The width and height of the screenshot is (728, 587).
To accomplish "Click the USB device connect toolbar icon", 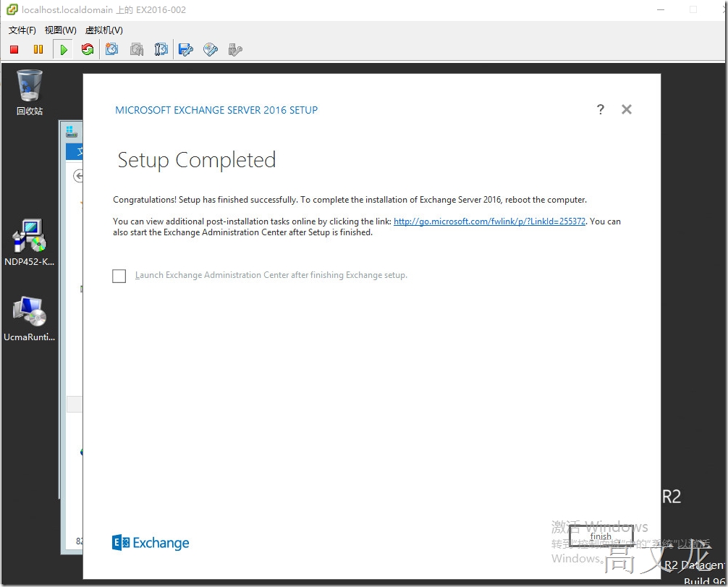I will 235,49.
